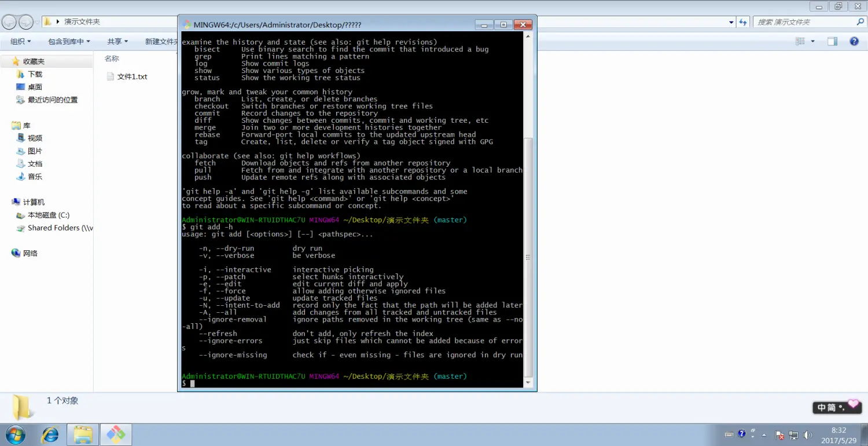Click the pink heart on the IME bar
Screen dimensions: 868x446
[854, 403]
